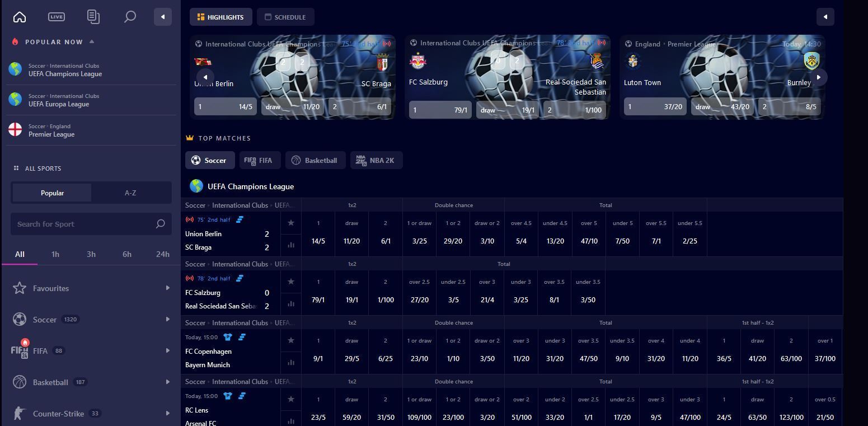Open the bet slip document icon
The width and height of the screenshot is (868, 426).
[x=93, y=17]
